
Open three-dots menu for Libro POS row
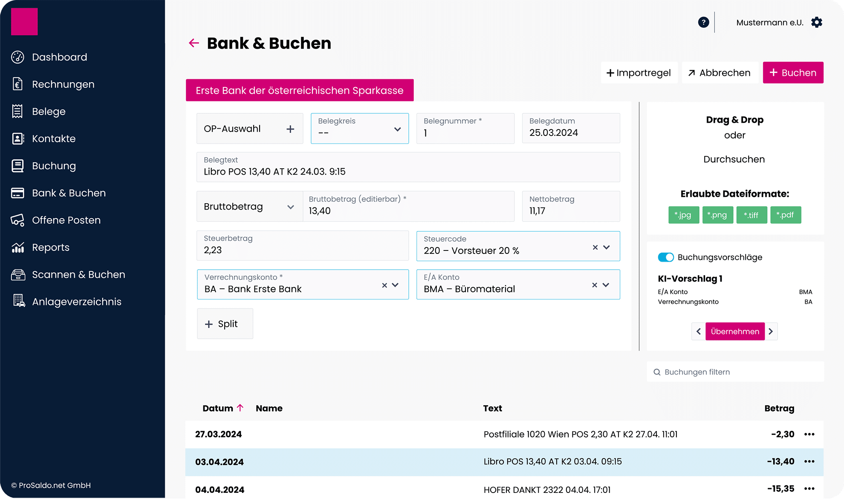point(809,461)
